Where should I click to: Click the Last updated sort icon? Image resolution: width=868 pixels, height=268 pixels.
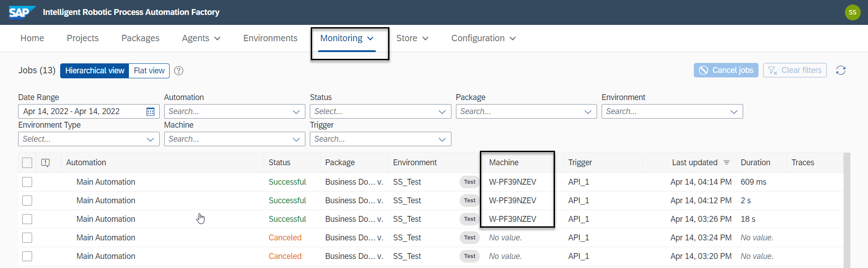coord(726,162)
